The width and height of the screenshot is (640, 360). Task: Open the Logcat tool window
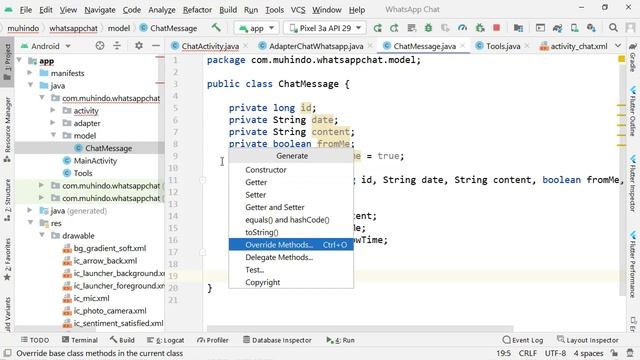click(166, 340)
